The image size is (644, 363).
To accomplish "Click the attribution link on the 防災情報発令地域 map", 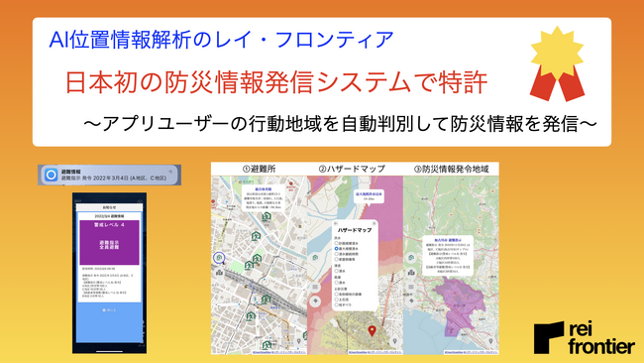I will (x=471, y=352).
